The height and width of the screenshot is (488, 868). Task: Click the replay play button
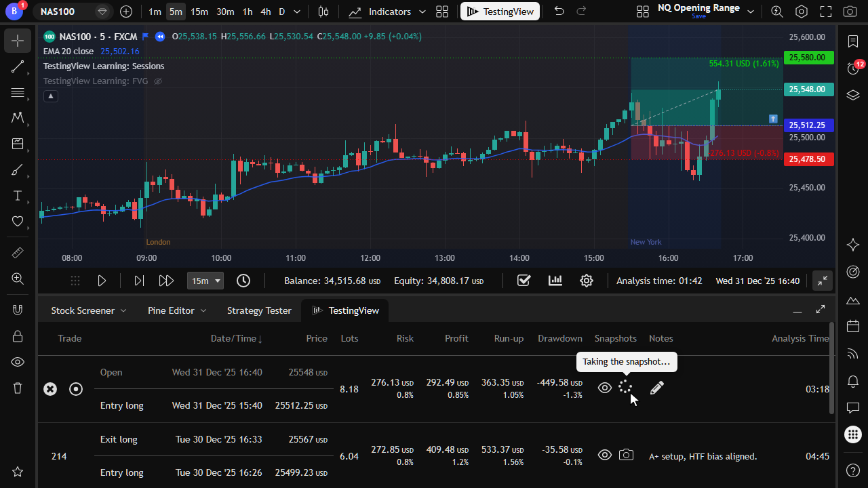point(102,281)
